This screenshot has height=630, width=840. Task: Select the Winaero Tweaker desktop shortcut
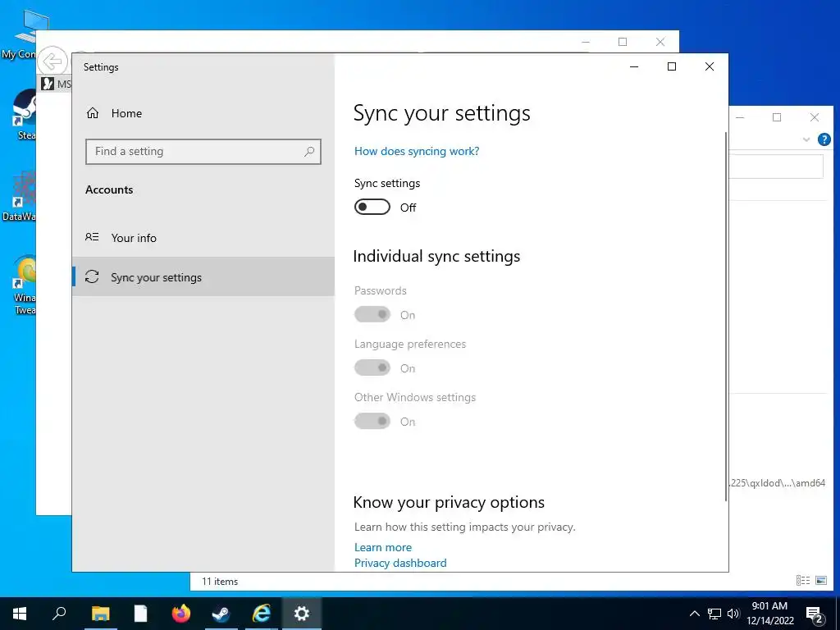click(x=24, y=285)
